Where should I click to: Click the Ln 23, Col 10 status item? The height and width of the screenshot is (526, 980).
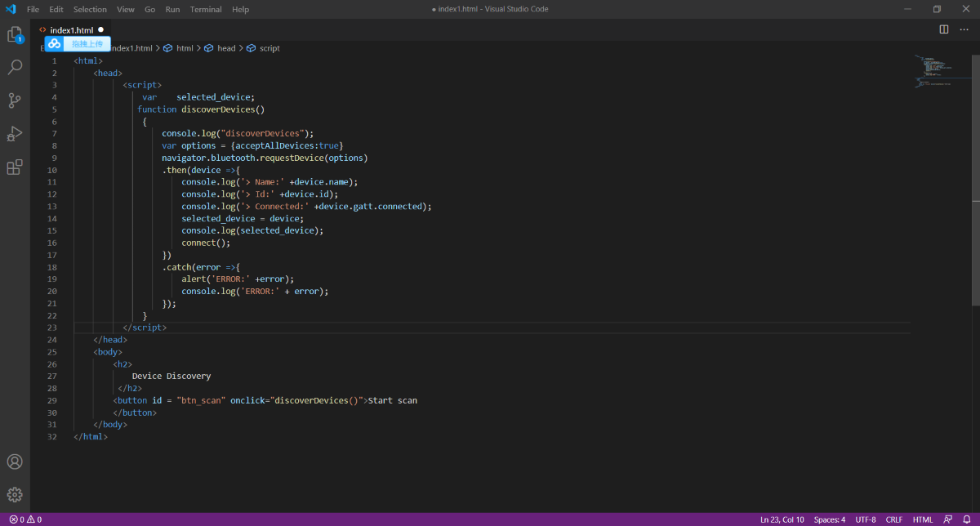coord(782,519)
